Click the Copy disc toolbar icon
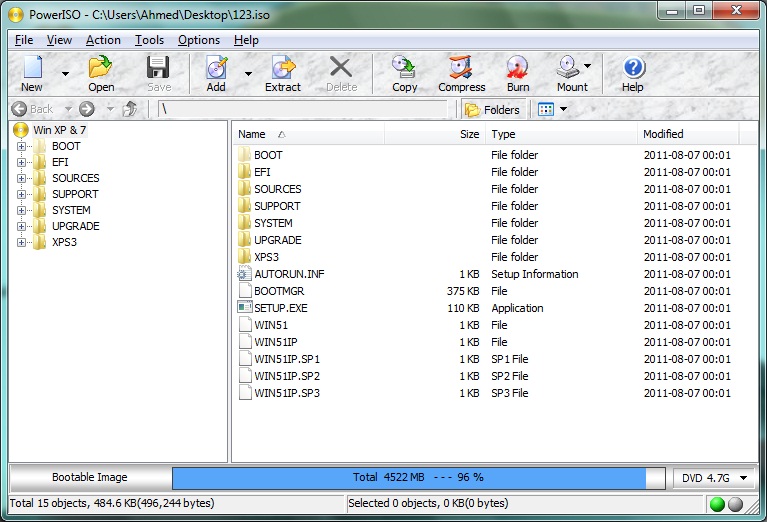 pos(404,67)
